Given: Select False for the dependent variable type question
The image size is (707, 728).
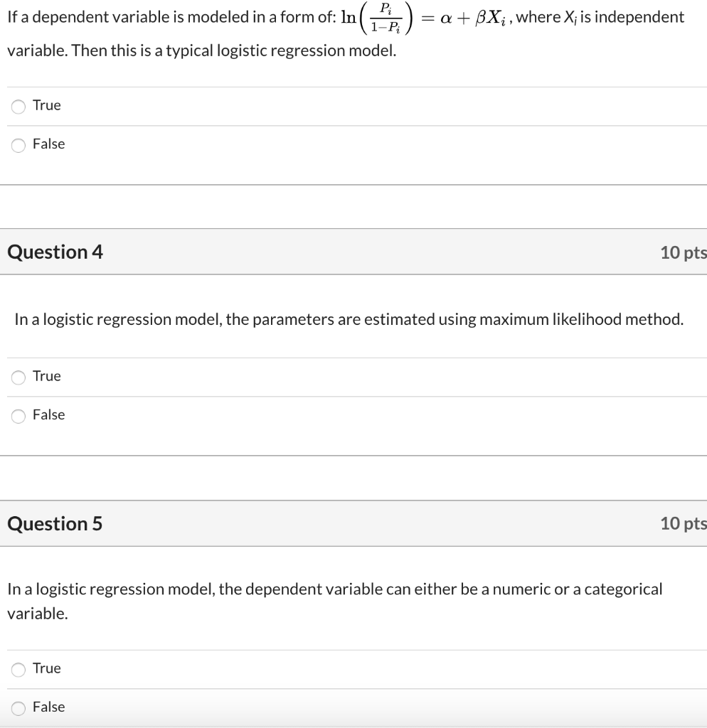Looking at the screenshot, I should [x=18, y=708].
